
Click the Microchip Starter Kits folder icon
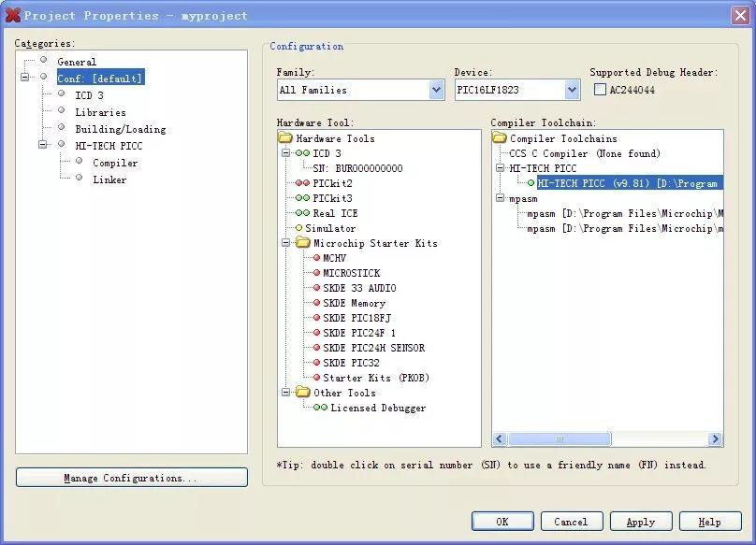click(303, 242)
